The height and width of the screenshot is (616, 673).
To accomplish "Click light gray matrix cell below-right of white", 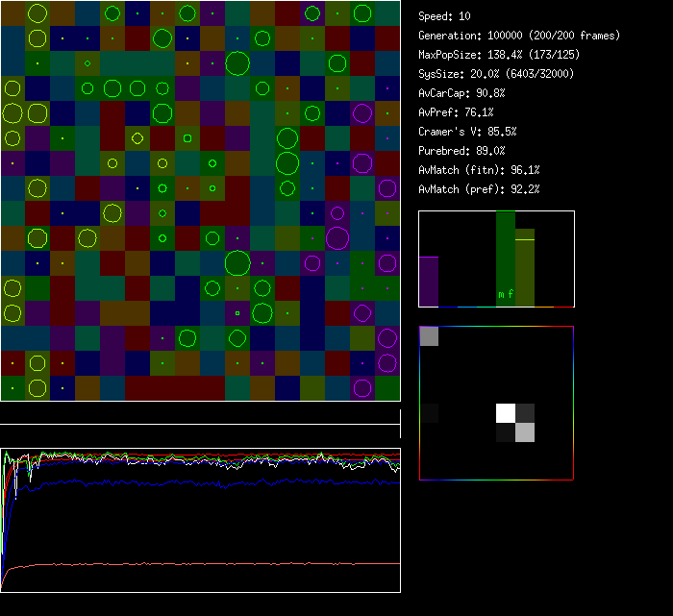I will point(525,432).
